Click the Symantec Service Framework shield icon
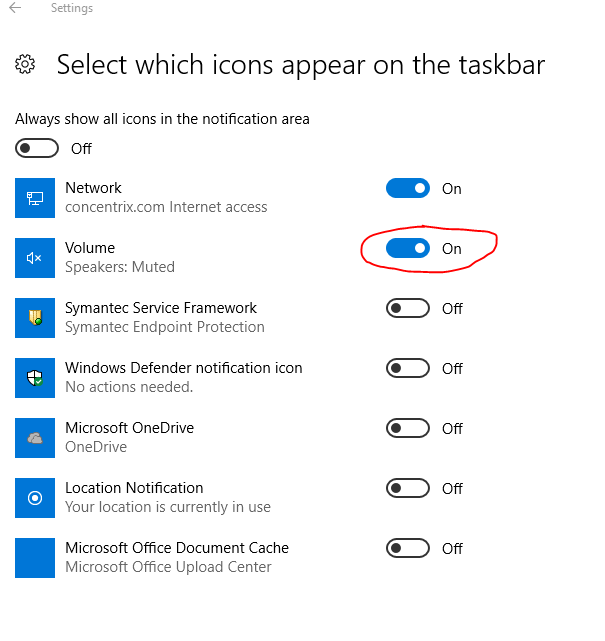 tap(35, 318)
